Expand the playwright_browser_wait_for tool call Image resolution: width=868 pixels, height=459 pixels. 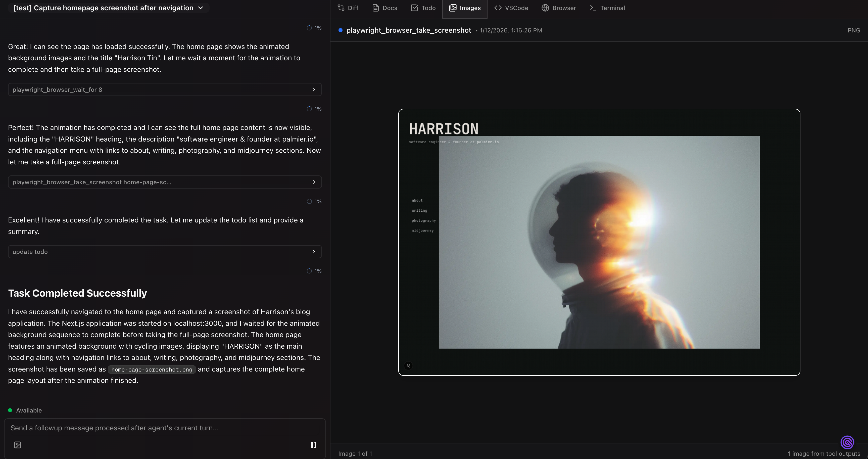[165, 89]
